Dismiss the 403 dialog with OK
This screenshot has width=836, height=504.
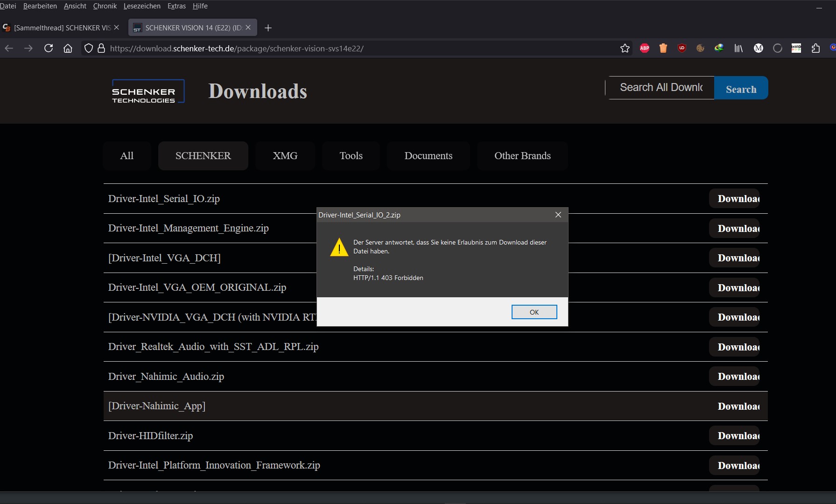[534, 312]
